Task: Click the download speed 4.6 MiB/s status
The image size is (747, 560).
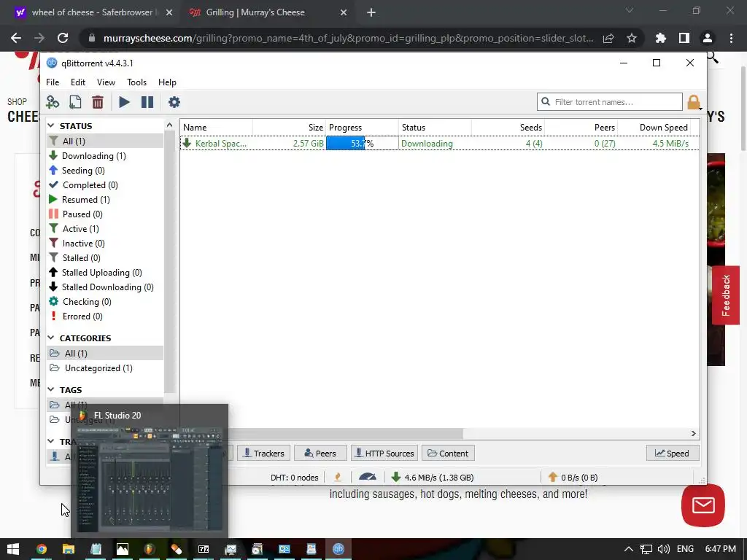Action: [433, 477]
